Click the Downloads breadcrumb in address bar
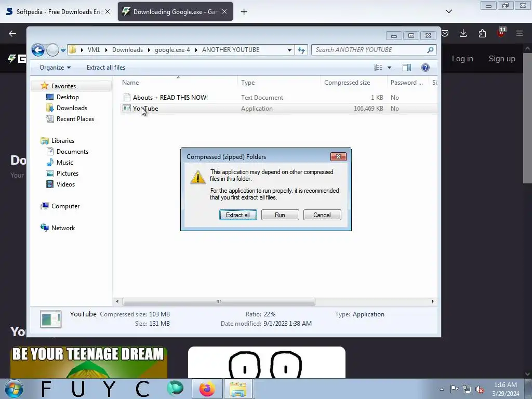The height and width of the screenshot is (399, 532). [x=128, y=50]
